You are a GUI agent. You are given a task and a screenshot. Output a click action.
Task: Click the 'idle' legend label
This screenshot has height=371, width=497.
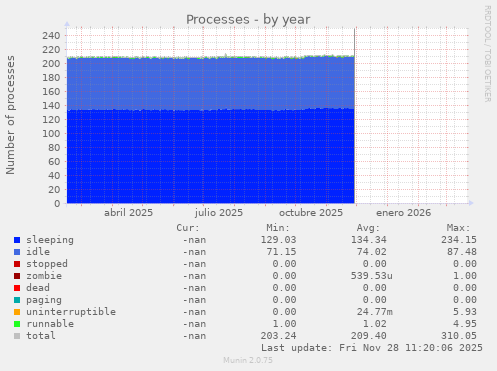38,252
